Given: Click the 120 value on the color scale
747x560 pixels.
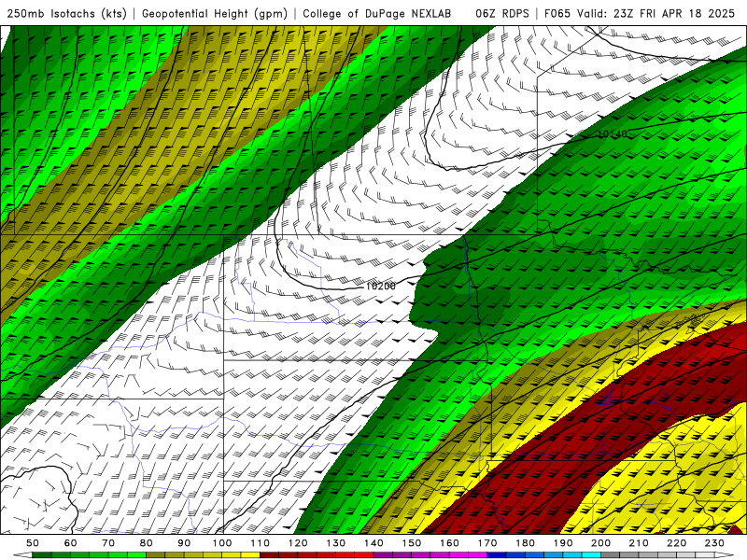Looking at the screenshot, I should (x=298, y=543).
